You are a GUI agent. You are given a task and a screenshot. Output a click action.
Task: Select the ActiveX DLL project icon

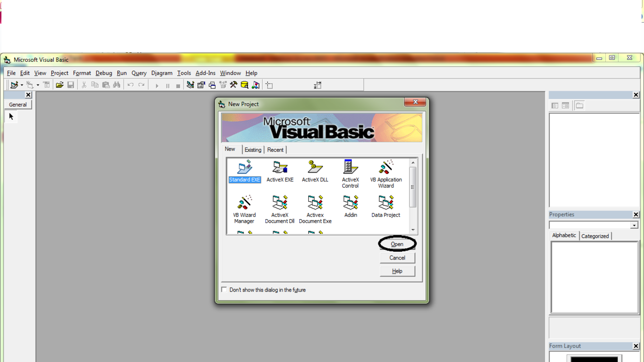[x=315, y=171]
